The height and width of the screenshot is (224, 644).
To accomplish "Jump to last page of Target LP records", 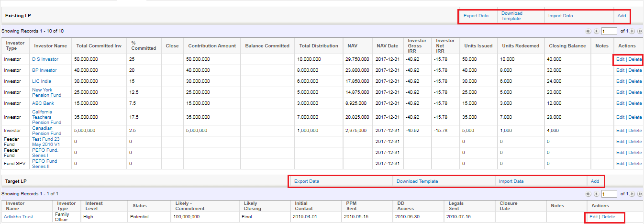I will click(640, 194).
